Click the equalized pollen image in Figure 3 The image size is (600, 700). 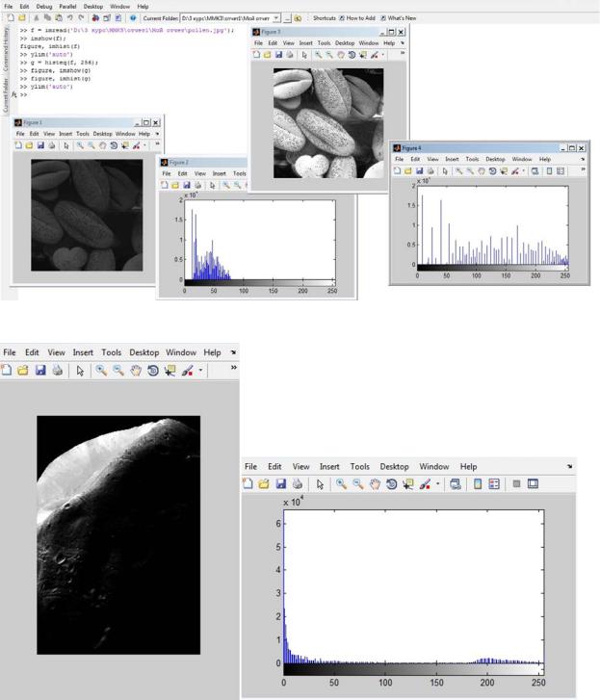click(328, 123)
